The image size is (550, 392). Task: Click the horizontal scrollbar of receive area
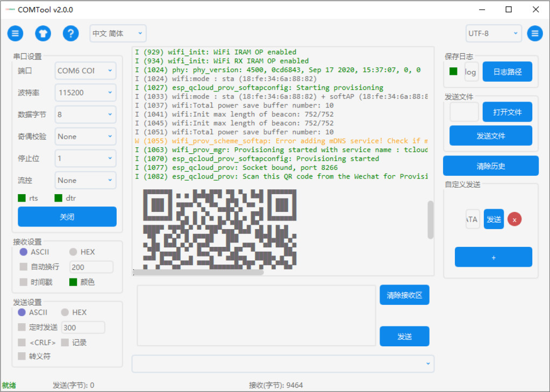pyautogui.click(x=198, y=272)
